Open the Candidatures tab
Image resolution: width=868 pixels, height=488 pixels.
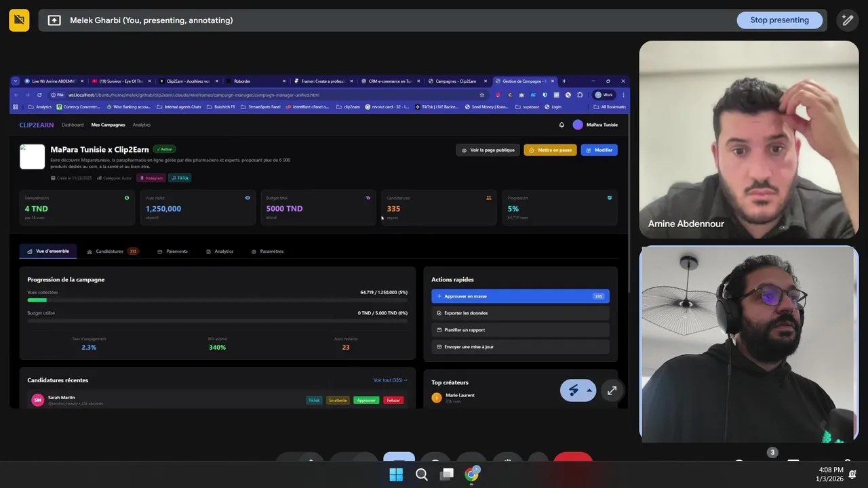pyautogui.click(x=113, y=251)
